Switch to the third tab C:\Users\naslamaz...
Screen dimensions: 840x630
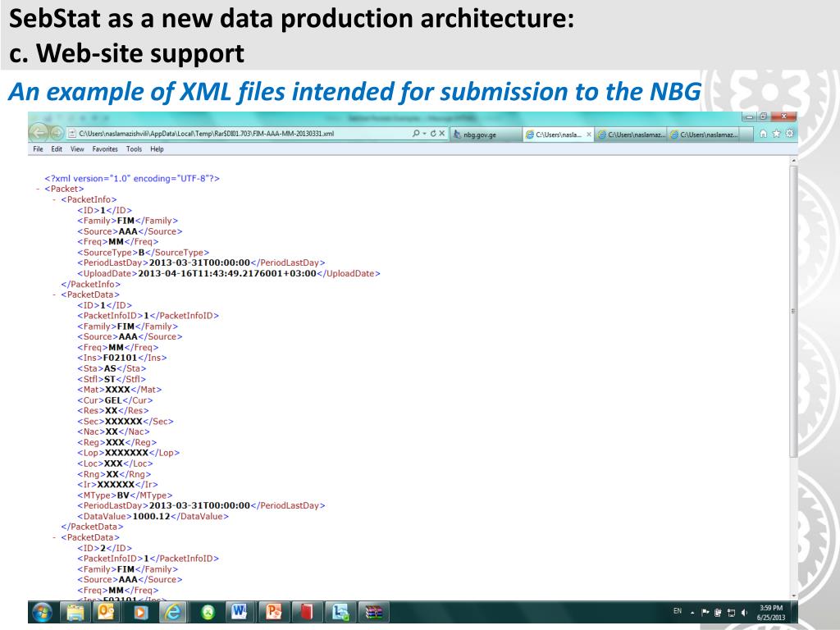click(x=631, y=135)
